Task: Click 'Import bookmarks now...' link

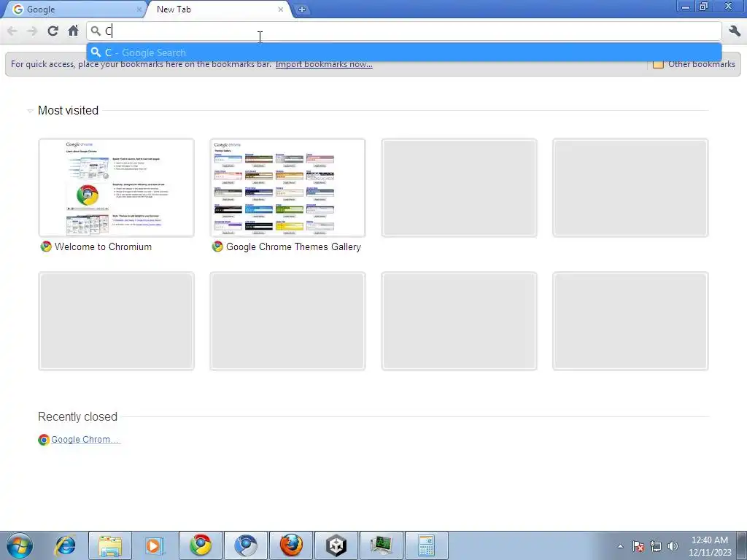Action: point(324,64)
